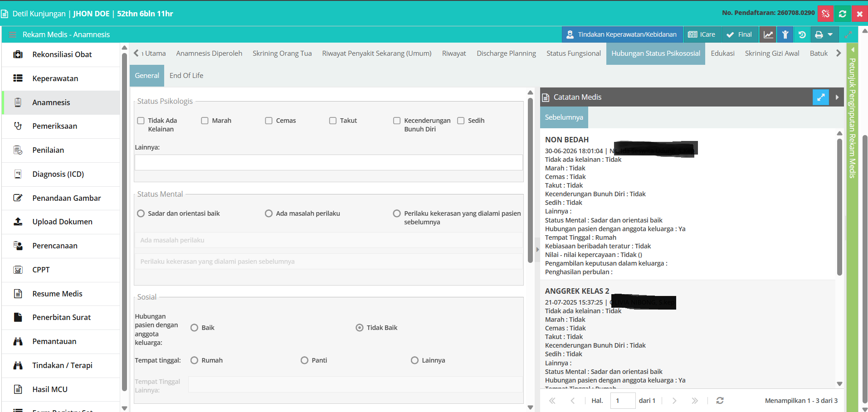Click the red broken-link icon button
The height and width of the screenshot is (412, 868).
coord(825,14)
